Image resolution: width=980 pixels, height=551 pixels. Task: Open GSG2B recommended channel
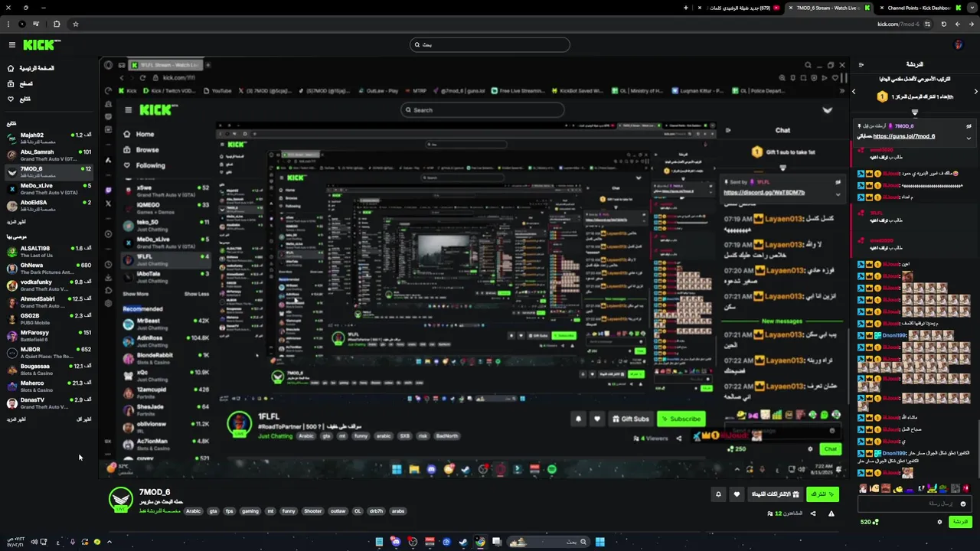49,318
